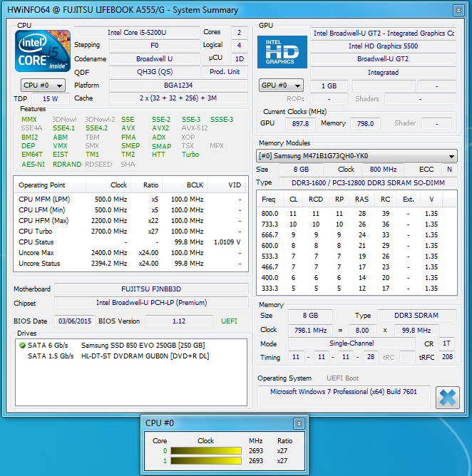Open the CPU #0 selector dropdown
The width and height of the screenshot is (472, 476).
pos(43,86)
